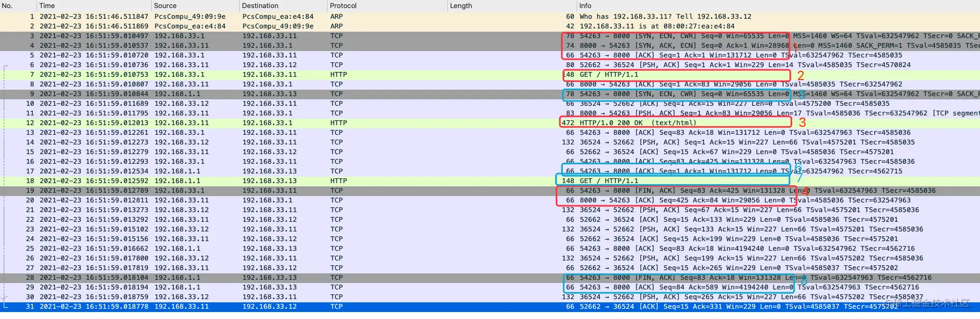This screenshot has height=319, width=980.
Task: Select packet 5 ACK Win=131712 row
Action: click(x=490, y=55)
